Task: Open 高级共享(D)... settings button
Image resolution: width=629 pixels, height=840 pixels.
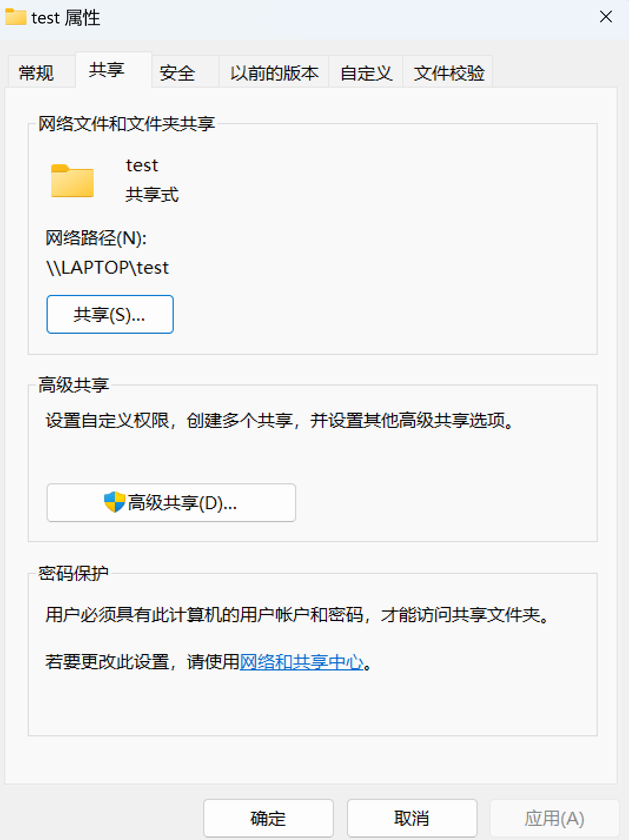Action: [171, 503]
